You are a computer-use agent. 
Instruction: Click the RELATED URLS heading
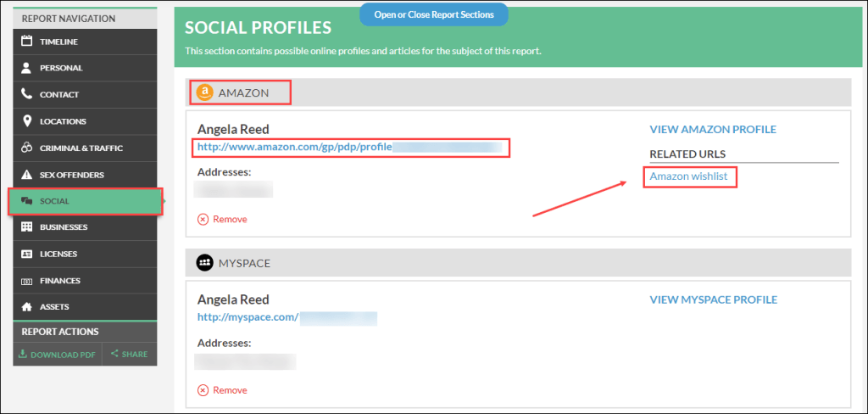[687, 154]
